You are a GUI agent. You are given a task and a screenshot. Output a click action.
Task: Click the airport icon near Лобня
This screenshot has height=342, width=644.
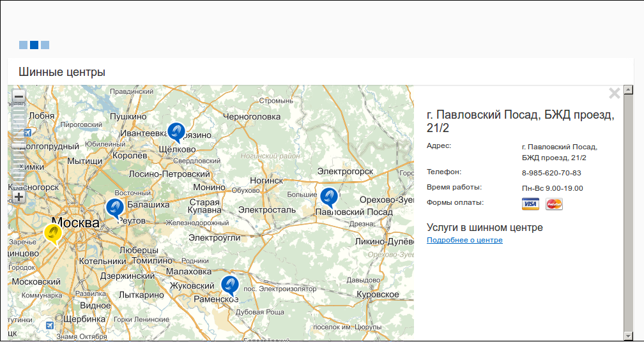(x=27, y=133)
